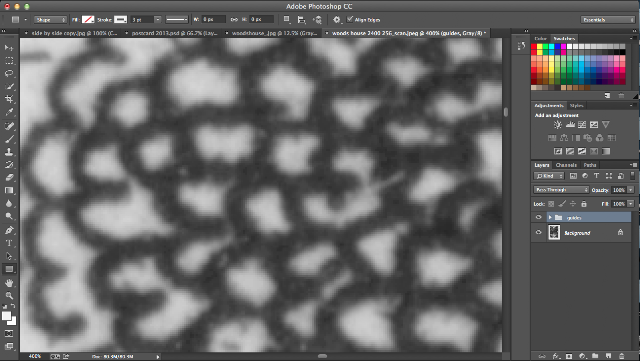Viewport: 640px width, 361px height.
Task: Add a Levels adjustment
Action: [x=570, y=125]
